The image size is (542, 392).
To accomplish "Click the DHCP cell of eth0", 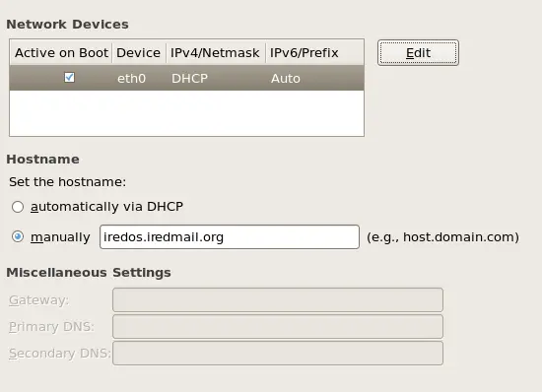I will [x=190, y=79].
